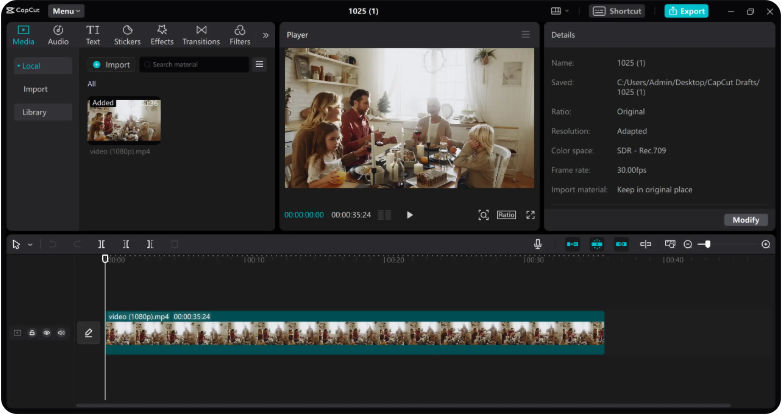This screenshot has height=415, width=782.
Task: Click the project title 1025 (1)
Action: pyautogui.click(x=363, y=11)
